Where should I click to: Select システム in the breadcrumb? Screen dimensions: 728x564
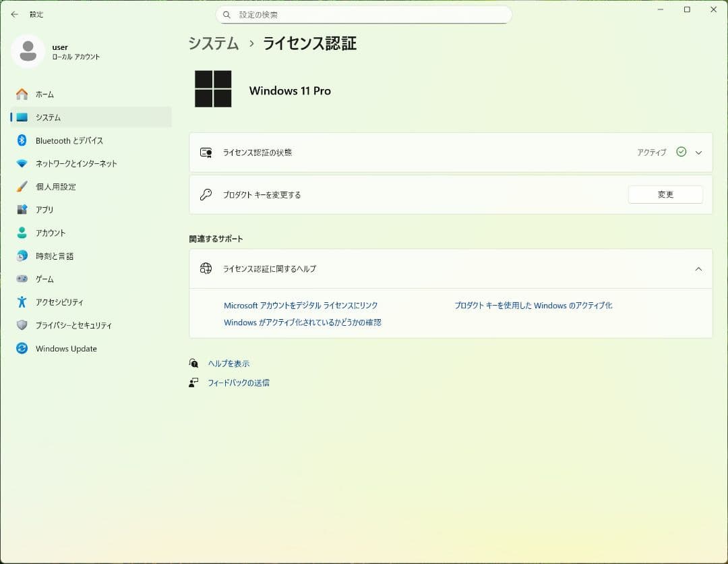pyautogui.click(x=214, y=43)
